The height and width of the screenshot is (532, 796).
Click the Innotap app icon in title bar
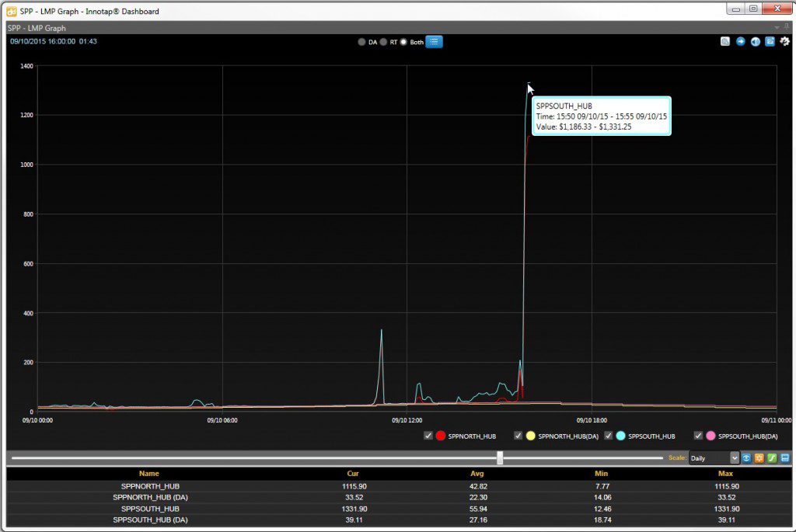tap(11, 11)
